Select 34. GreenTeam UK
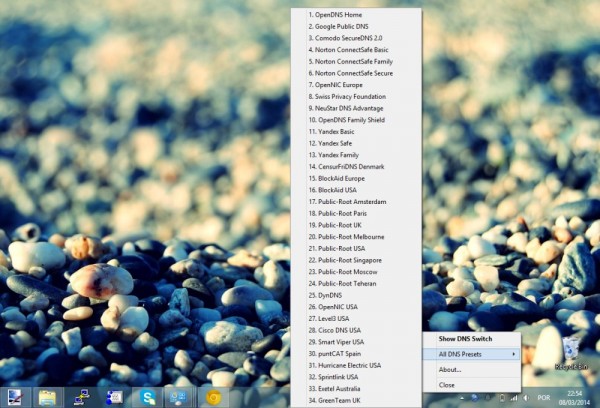Screen dimensions: 600x408 click(356, 400)
